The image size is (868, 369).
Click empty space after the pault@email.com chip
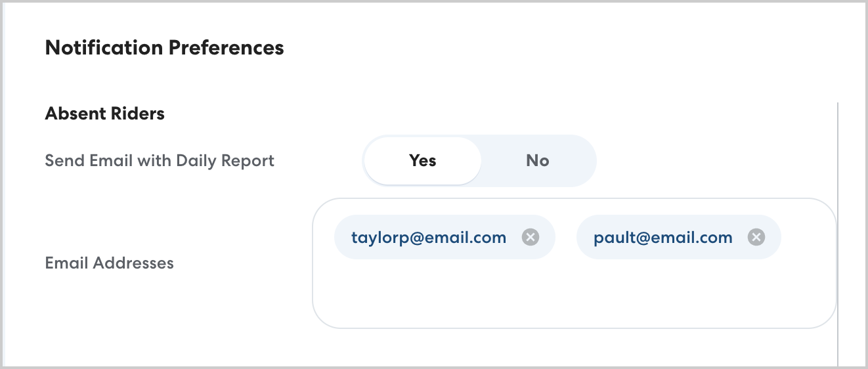point(807,237)
